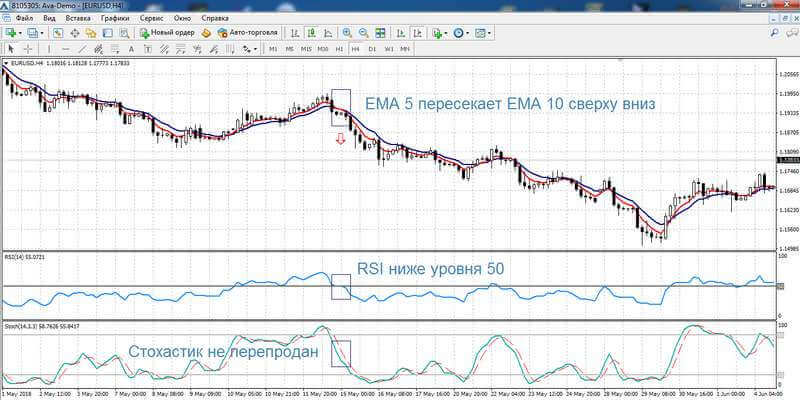
Task: Select the W1 timeframe button
Action: tap(388, 49)
